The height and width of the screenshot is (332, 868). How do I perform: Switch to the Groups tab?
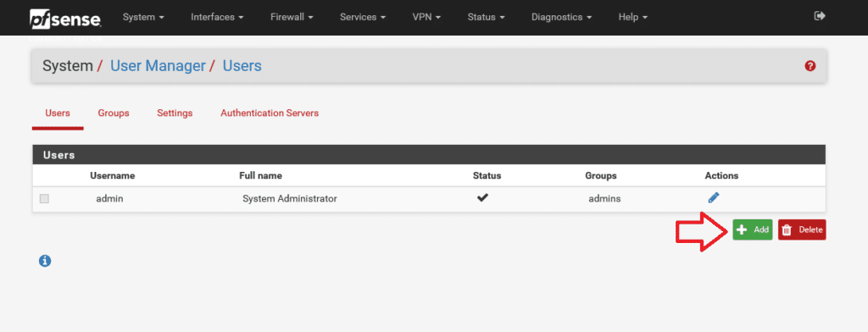tap(114, 113)
